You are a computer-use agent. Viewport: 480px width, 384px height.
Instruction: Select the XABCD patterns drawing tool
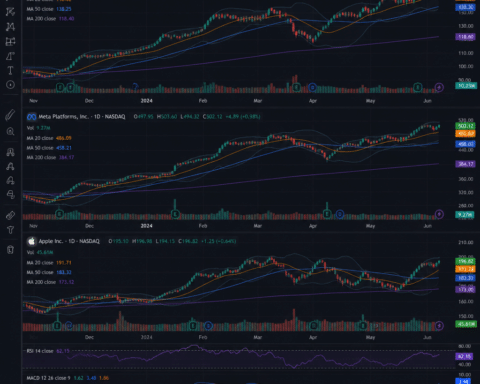[10, 26]
